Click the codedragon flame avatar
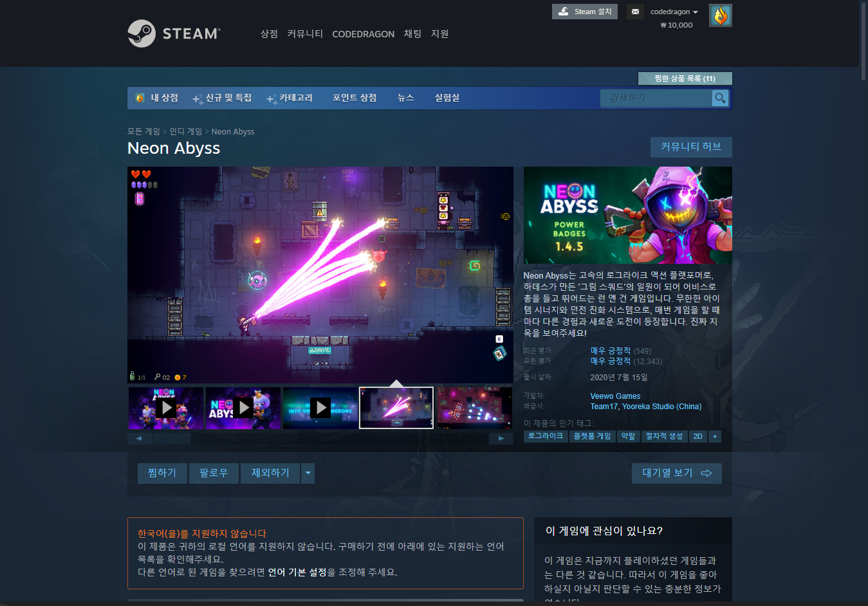Viewport: 868px width, 606px height. click(721, 15)
